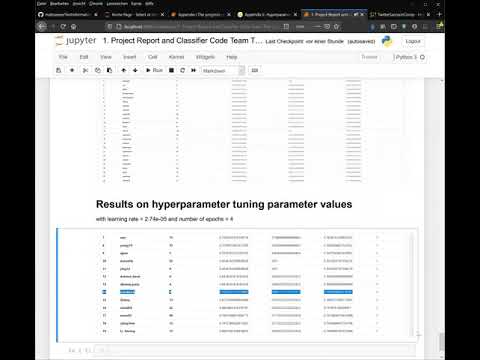Copy selected cells
Screen dimensions: 480x360
click(x=98, y=70)
